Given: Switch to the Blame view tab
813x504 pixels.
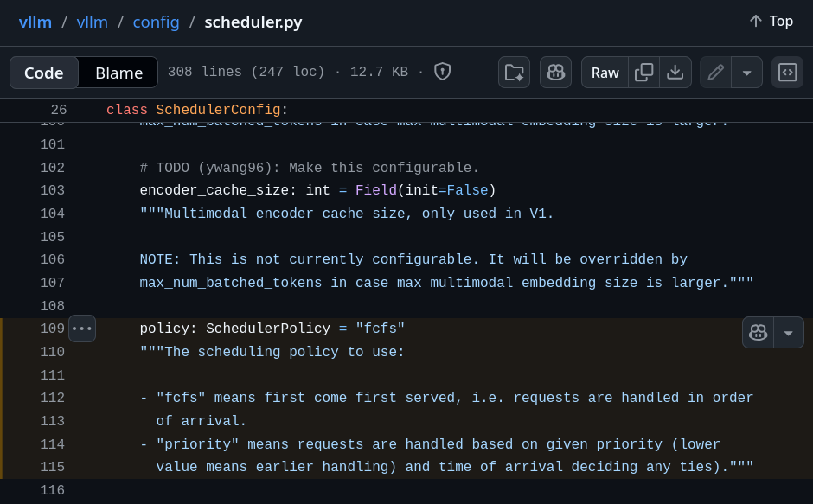Looking at the screenshot, I should point(118,73).
